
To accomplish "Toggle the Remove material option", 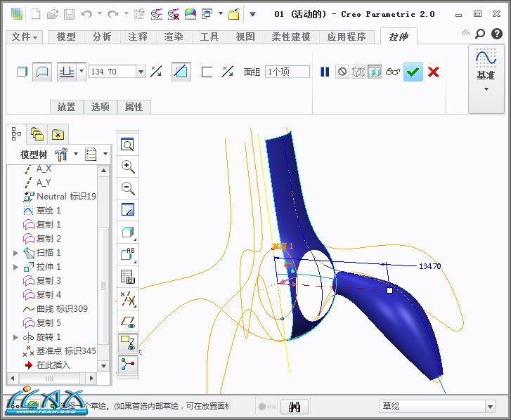I will point(181,72).
